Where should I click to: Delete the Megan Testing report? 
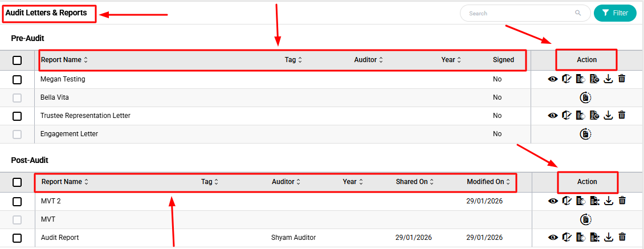click(622, 79)
